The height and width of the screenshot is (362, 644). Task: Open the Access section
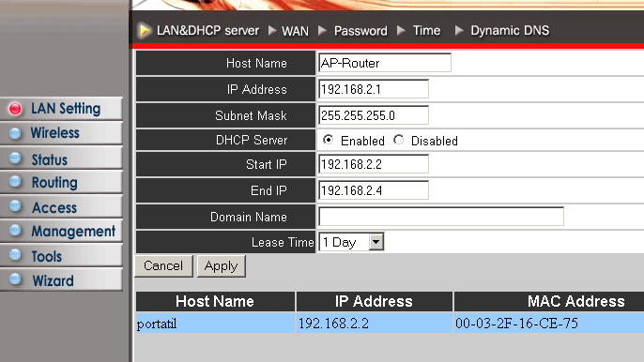tap(61, 206)
